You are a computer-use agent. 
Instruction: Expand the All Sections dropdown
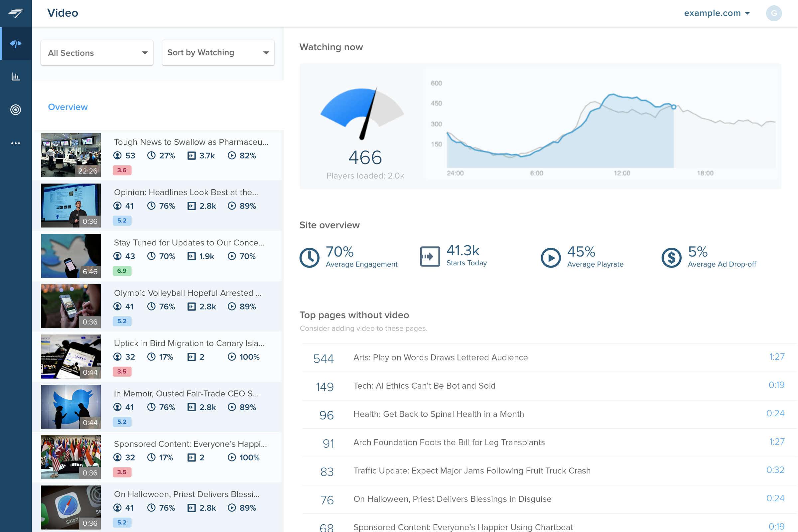coord(97,53)
